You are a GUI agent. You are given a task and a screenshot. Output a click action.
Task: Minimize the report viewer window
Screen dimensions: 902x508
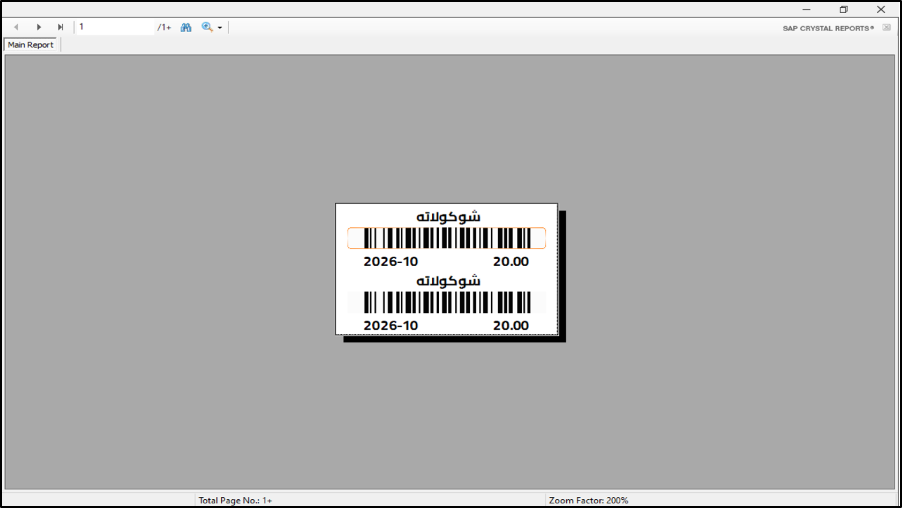tap(806, 9)
